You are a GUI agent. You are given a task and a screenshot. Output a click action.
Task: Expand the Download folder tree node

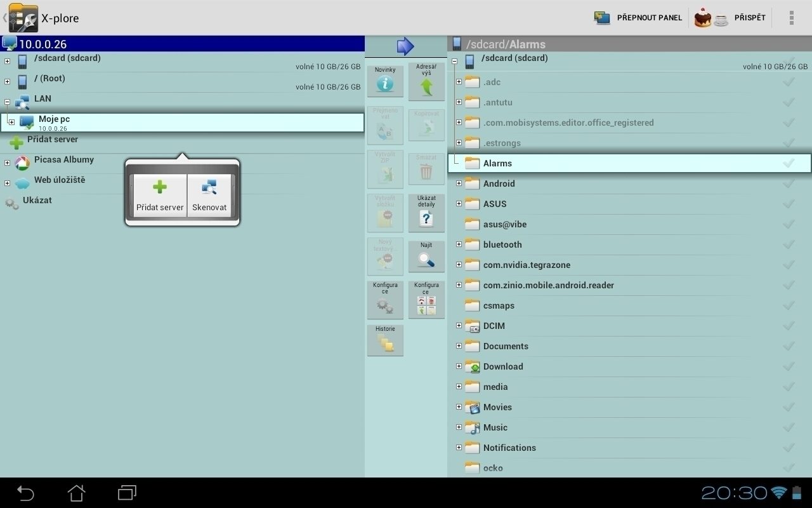point(459,366)
